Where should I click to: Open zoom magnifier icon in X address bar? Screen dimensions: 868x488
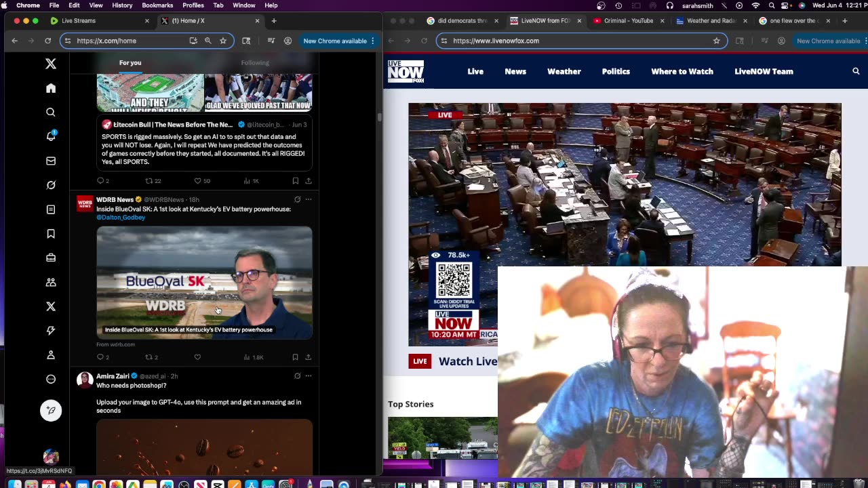coord(208,41)
